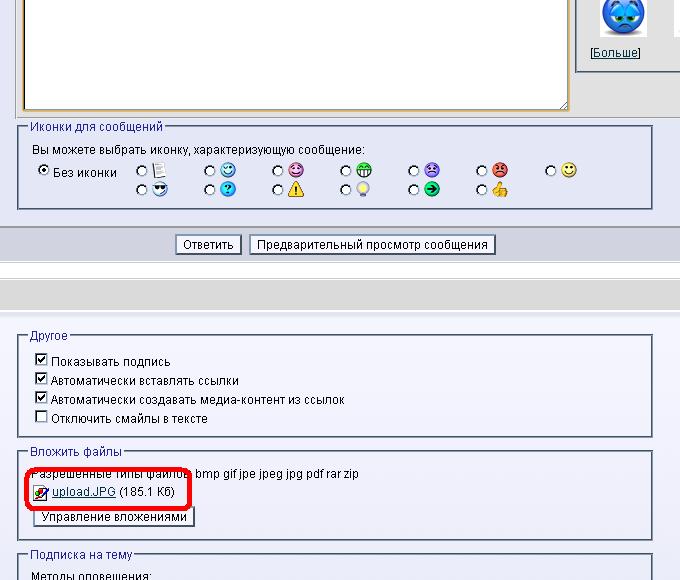Image resolution: width=680 pixels, height=580 pixels.
Task: Select the "Без иконки" radio button
Action: [43, 171]
